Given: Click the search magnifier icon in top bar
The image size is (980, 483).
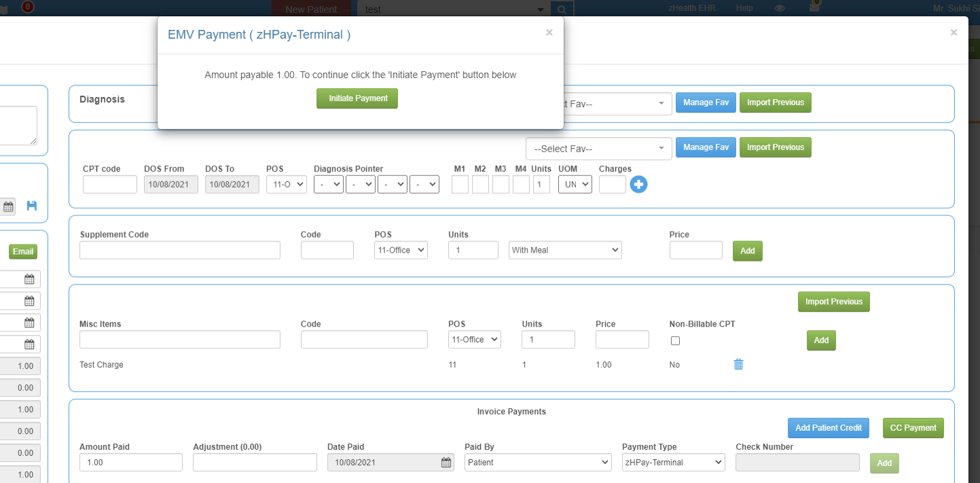Looking at the screenshot, I should (562, 10).
